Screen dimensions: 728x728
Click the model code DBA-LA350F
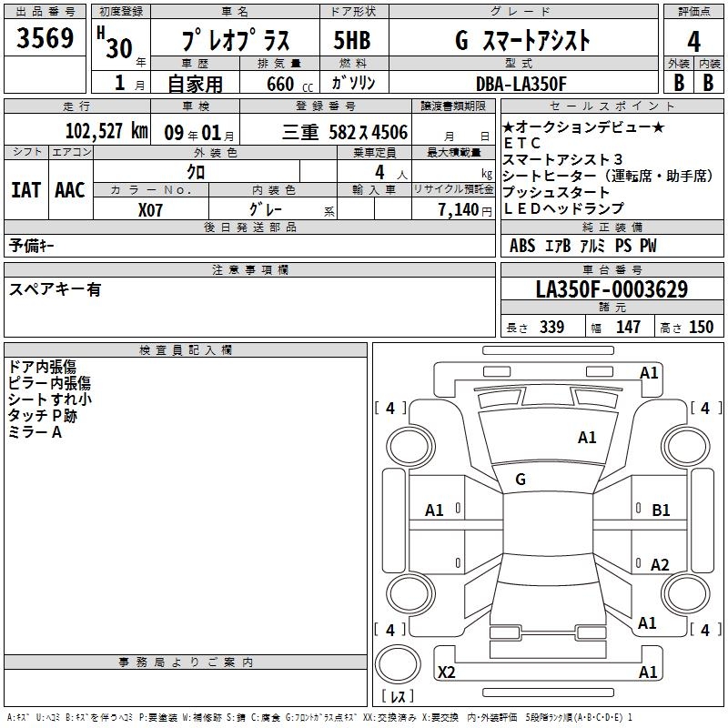pyautogui.click(x=521, y=84)
